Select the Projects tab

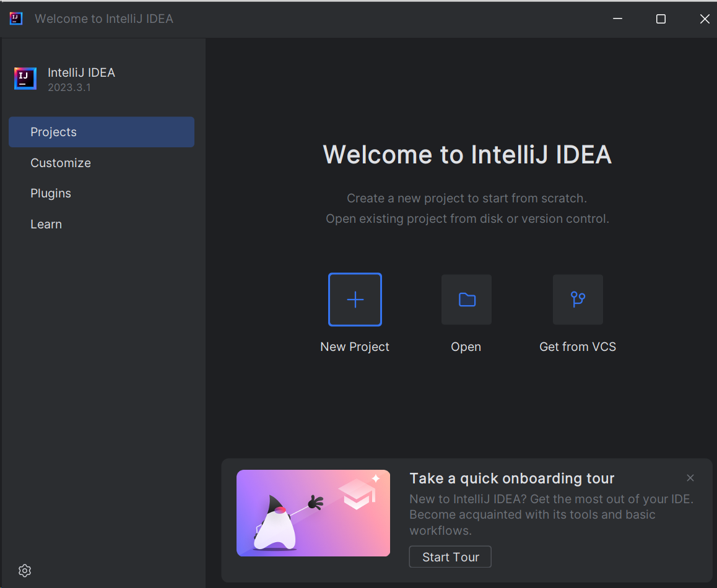(x=102, y=132)
